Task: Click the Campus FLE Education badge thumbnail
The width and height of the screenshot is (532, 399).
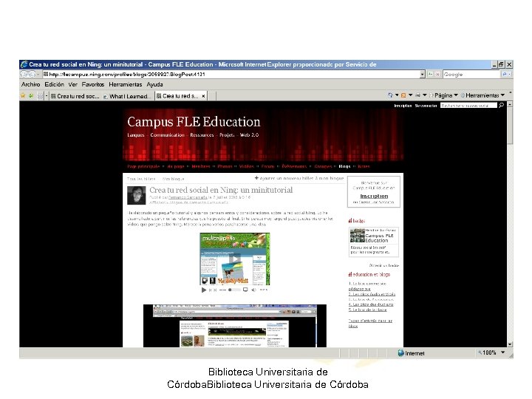Action: [x=358, y=236]
